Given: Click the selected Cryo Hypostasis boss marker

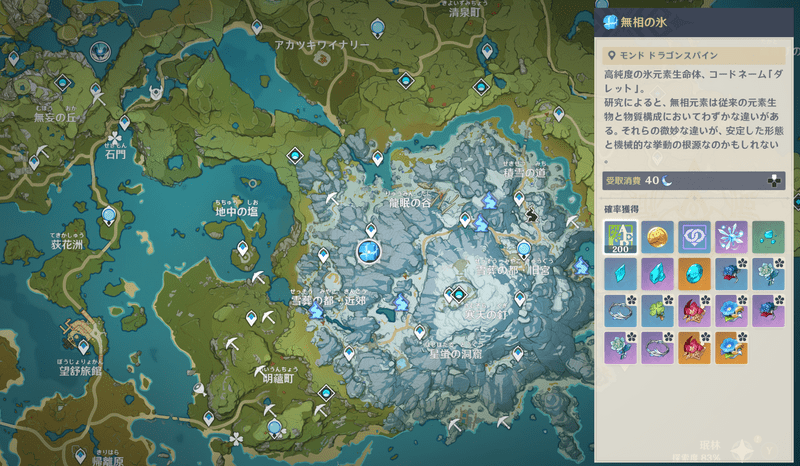Looking at the screenshot, I should tap(368, 251).
